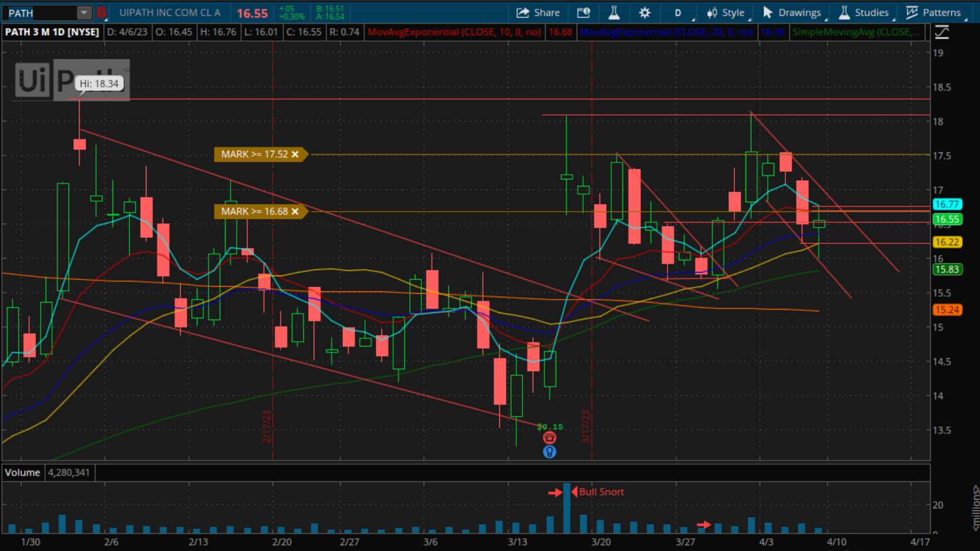980x551 pixels.
Task: Click the red indicator icon beside the symbol box
Action: click(x=101, y=12)
